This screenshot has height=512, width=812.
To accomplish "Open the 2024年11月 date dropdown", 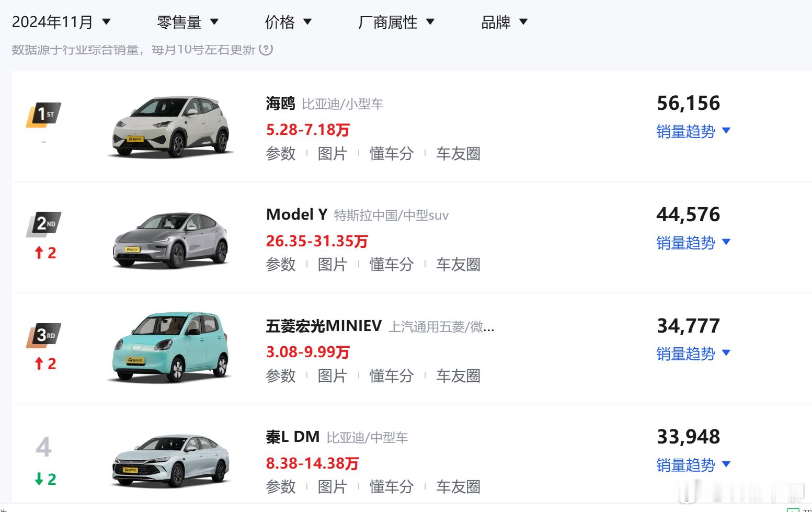I will click(x=61, y=22).
